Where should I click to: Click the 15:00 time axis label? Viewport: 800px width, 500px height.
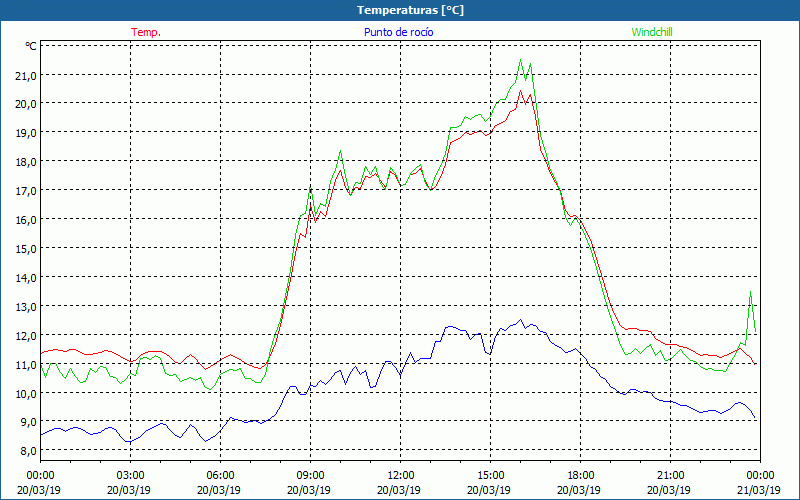[490, 475]
